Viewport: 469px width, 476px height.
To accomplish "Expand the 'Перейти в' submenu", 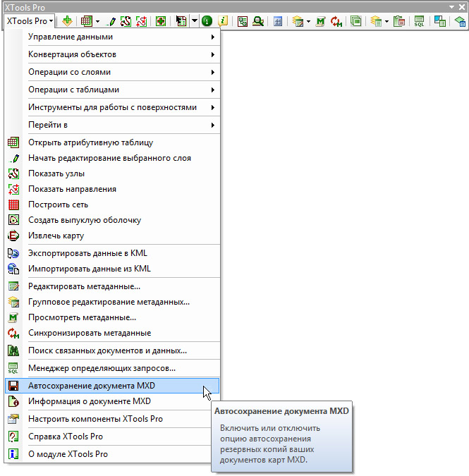I will coord(112,125).
